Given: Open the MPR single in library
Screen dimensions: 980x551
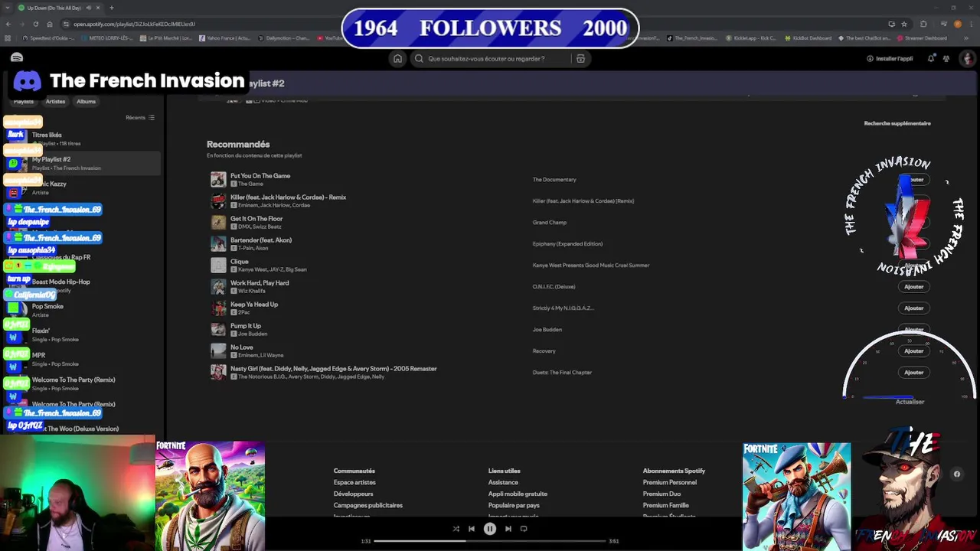Looking at the screenshot, I should coord(84,359).
